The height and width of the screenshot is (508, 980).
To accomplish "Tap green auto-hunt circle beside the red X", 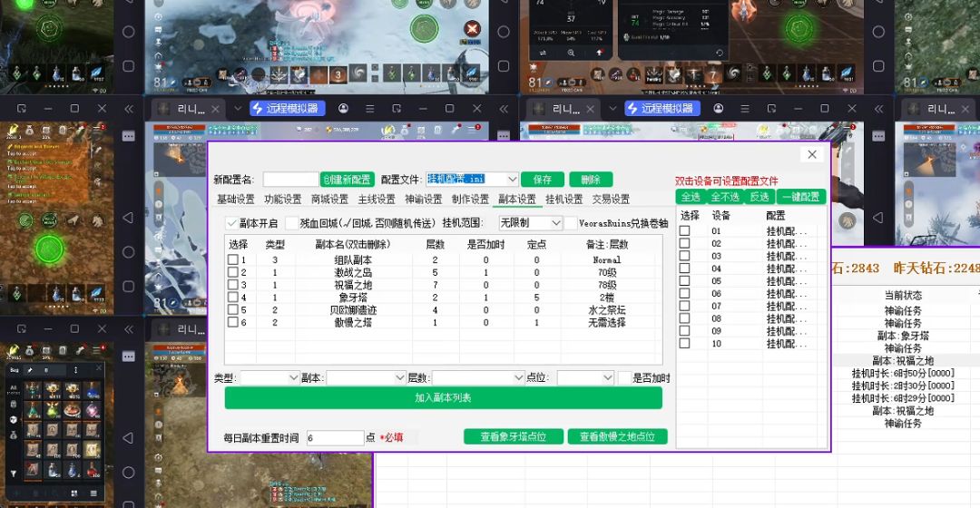I will tap(425, 28).
